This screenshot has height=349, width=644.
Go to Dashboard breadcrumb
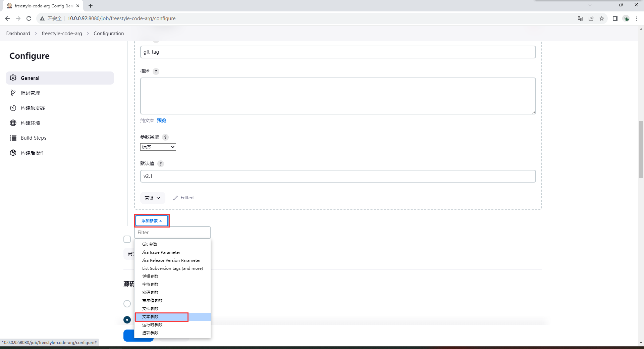click(x=18, y=34)
